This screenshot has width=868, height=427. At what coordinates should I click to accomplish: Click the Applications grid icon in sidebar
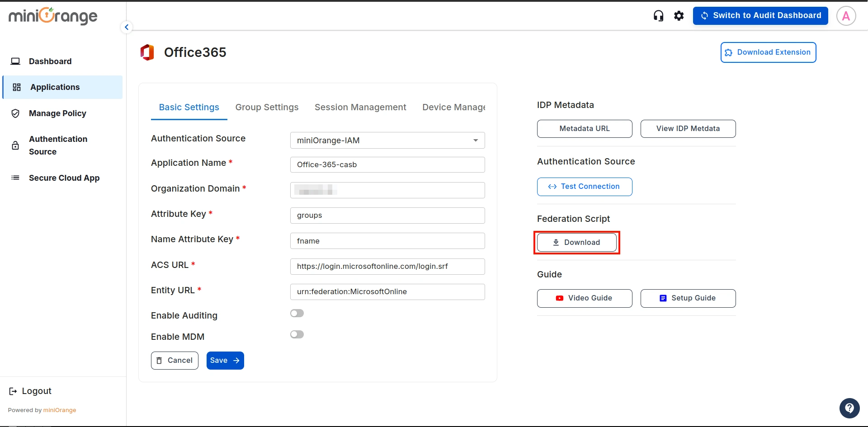click(16, 87)
